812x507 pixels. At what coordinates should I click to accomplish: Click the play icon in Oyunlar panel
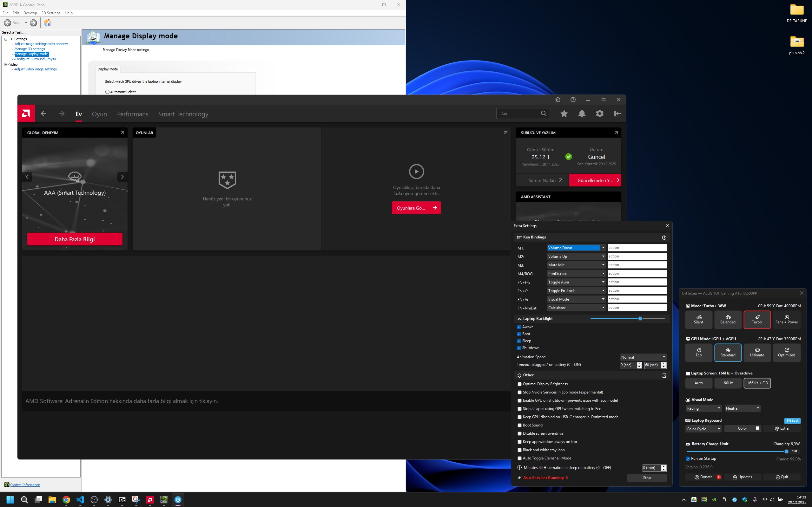(416, 171)
